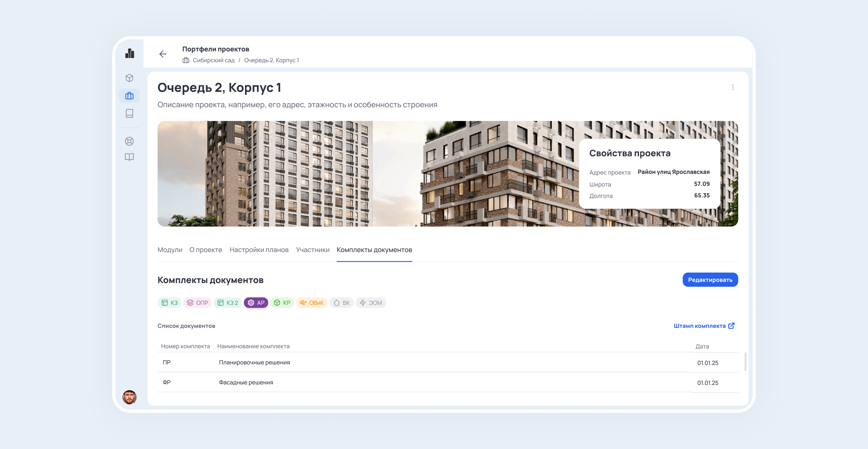The width and height of the screenshot is (868, 449).
Task: Open the open-book documentation icon
Action: pos(129,157)
